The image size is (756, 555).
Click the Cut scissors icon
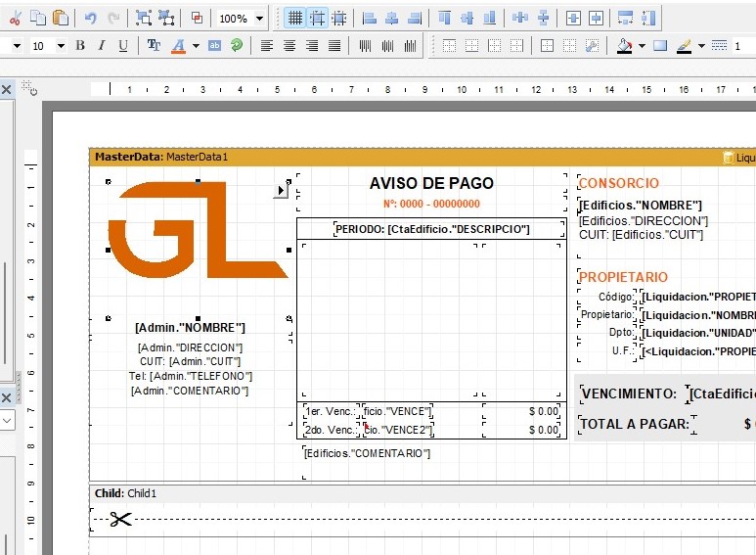pos(15,18)
